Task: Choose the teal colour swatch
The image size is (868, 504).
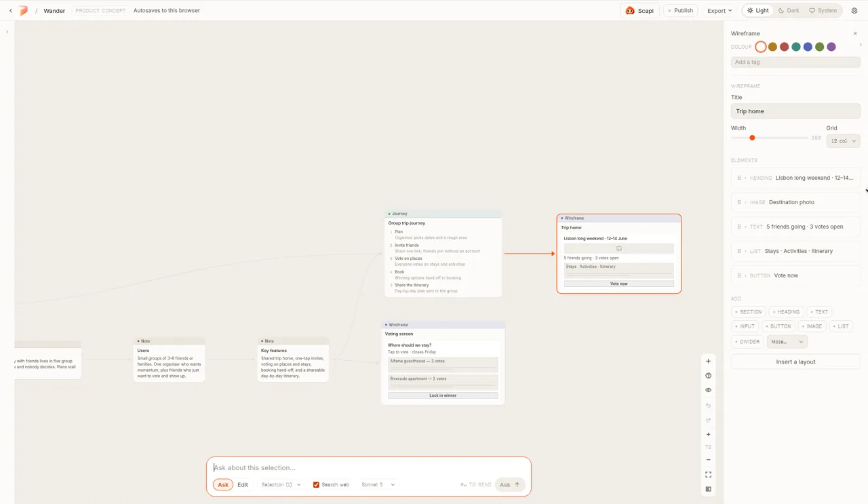Action: click(x=796, y=47)
